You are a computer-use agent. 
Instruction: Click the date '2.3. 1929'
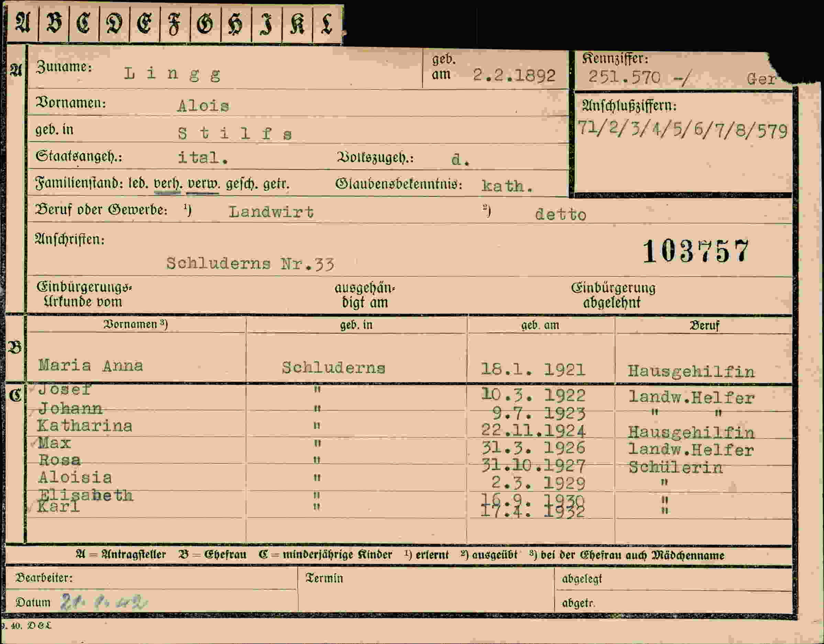pos(538,483)
